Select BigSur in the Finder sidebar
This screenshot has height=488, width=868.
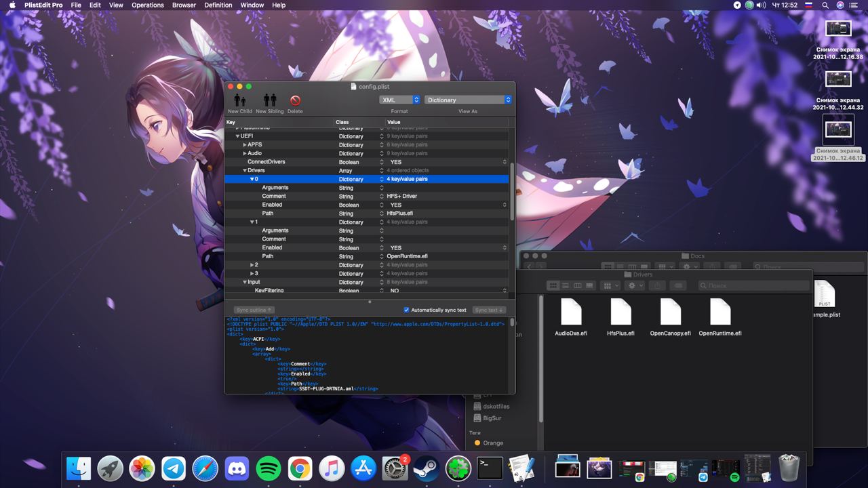click(x=492, y=418)
